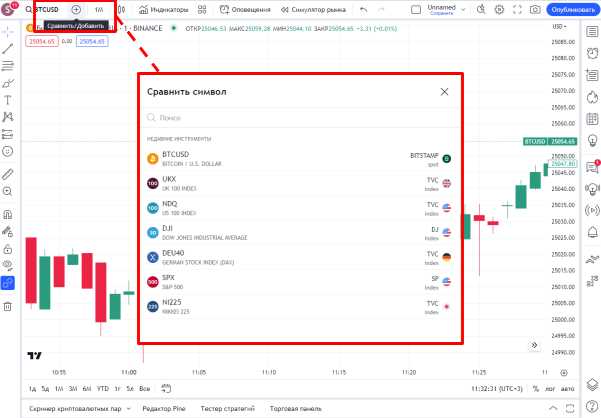Collapse the bottom panel chevron

coord(553,408)
